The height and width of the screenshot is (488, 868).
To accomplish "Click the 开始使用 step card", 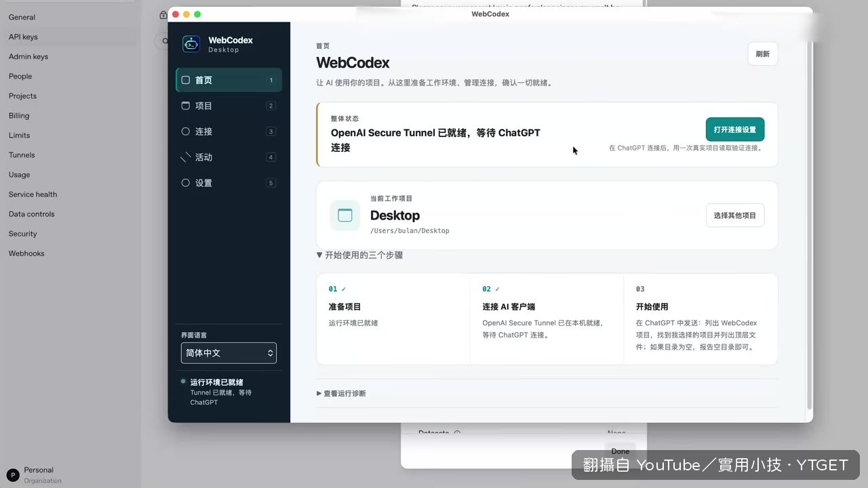I will point(701,319).
